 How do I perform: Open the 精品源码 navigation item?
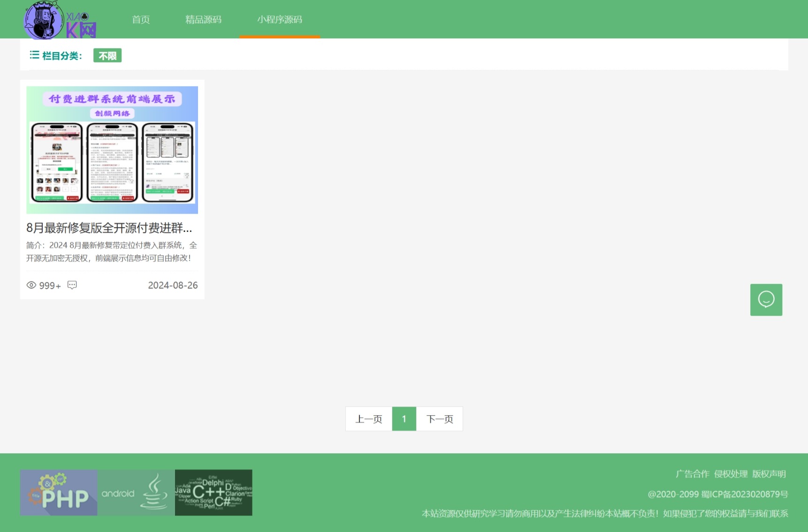point(203,20)
